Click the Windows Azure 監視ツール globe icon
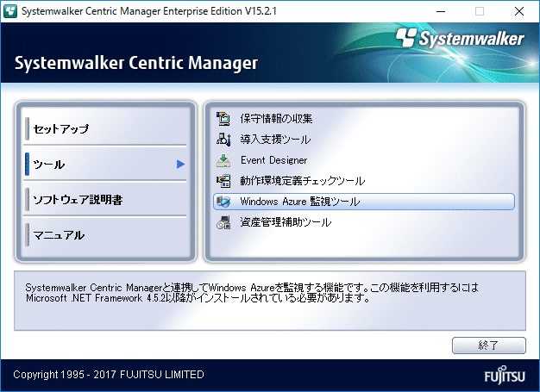The height and width of the screenshot is (392, 540). coord(223,202)
